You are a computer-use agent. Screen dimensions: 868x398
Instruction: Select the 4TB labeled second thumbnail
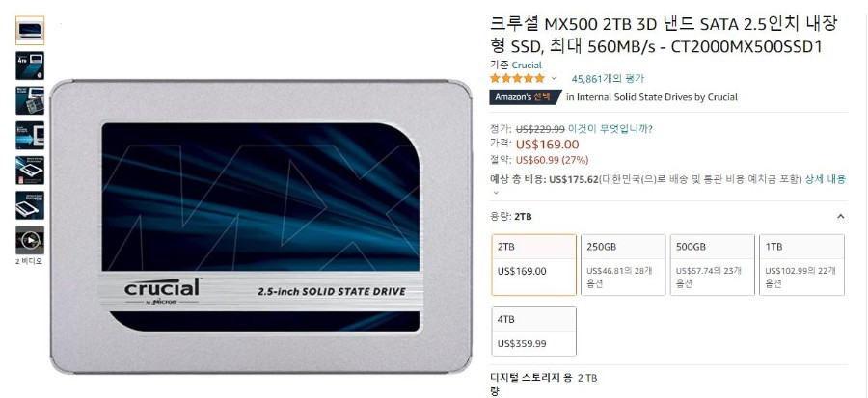[30, 66]
